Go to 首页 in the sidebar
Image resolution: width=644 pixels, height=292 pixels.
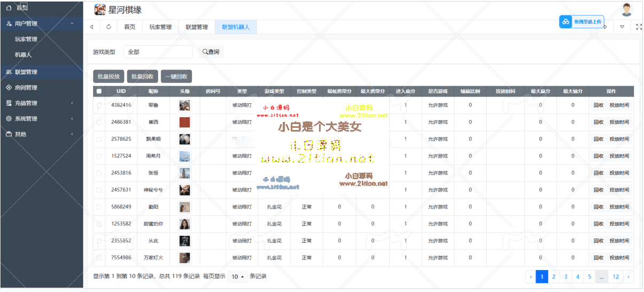21,8
